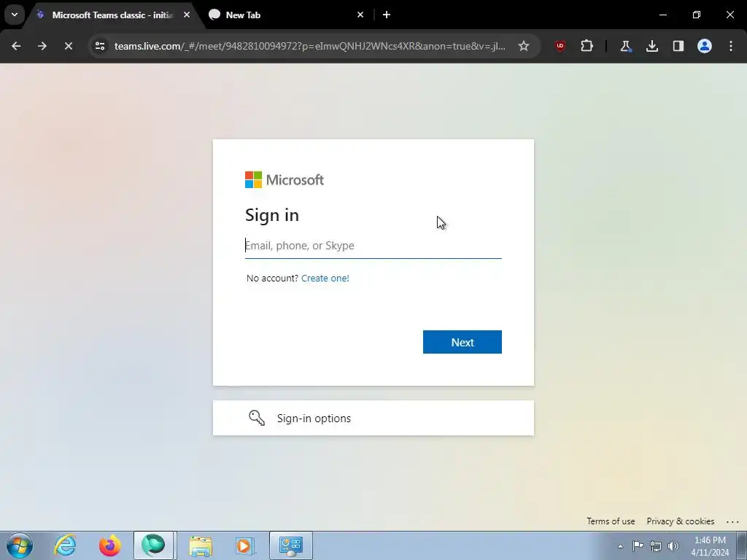Click the key icon beside Sign-in options
This screenshot has width=747, height=560.
pyautogui.click(x=257, y=418)
